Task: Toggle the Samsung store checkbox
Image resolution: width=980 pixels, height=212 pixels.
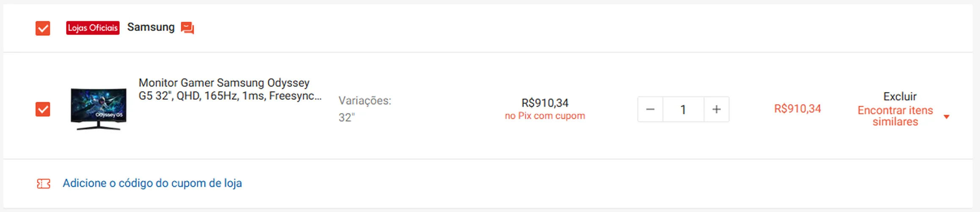Action: [x=43, y=28]
